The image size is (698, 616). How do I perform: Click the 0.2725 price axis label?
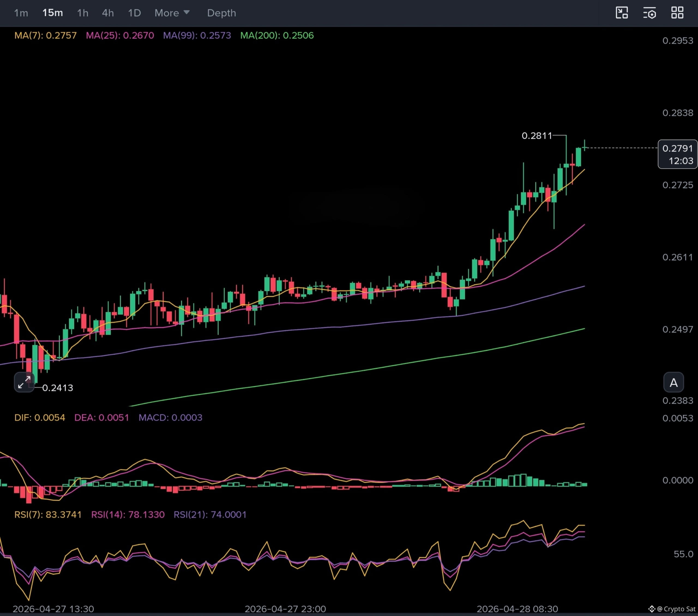678,185
